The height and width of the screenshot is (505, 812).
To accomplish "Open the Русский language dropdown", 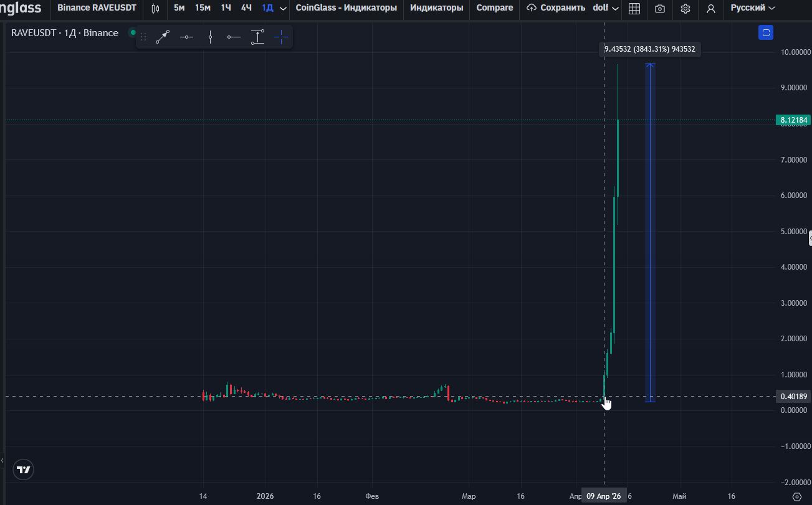I will (x=753, y=8).
